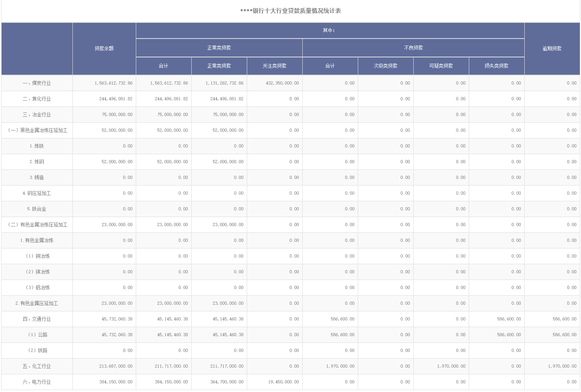Viewport: 581px width, 392px height.
Task: Select the value 211,717,000.00 under 合计 in 化工行业
Action: pos(171,366)
